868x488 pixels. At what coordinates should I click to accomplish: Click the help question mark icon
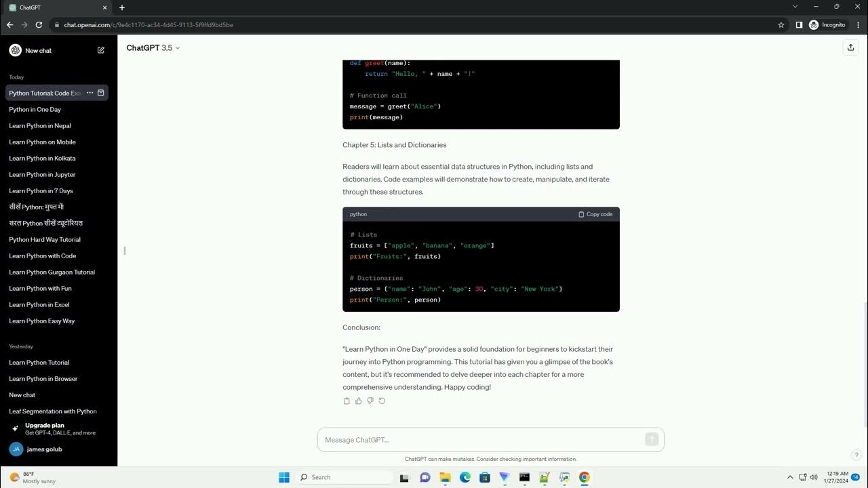[856, 455]
